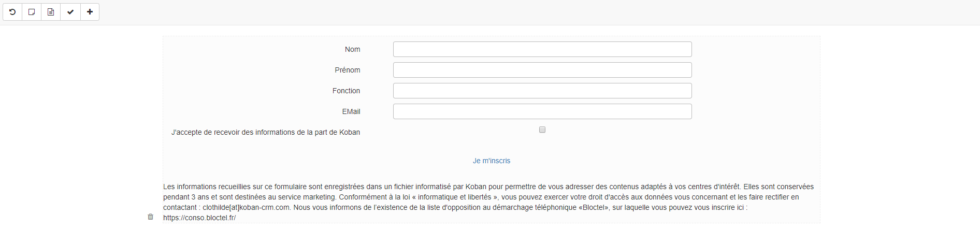Click the Prénom field label

pos(348,70)
